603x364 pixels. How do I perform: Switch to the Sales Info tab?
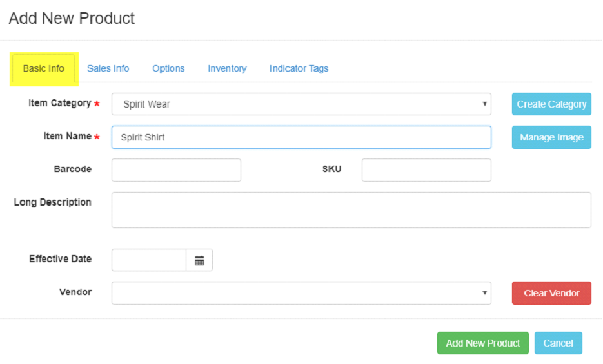pos(108,68)
